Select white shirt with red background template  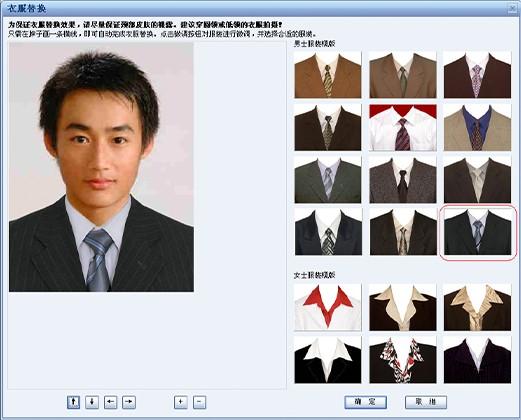click(403, 127)
